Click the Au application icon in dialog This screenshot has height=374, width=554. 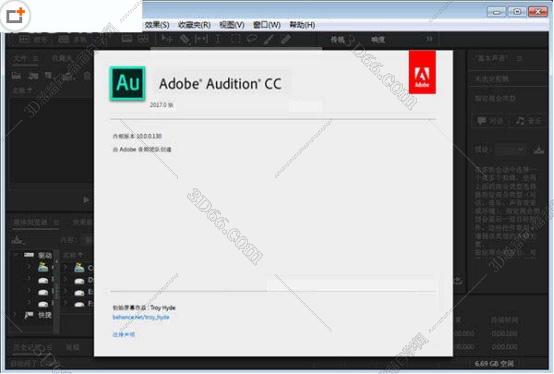128,83
